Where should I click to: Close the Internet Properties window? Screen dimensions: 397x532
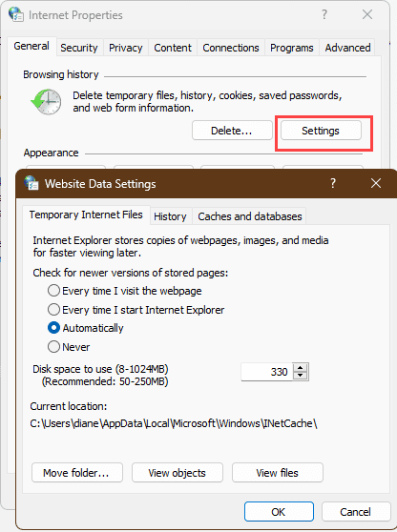[x=367, y=14]
